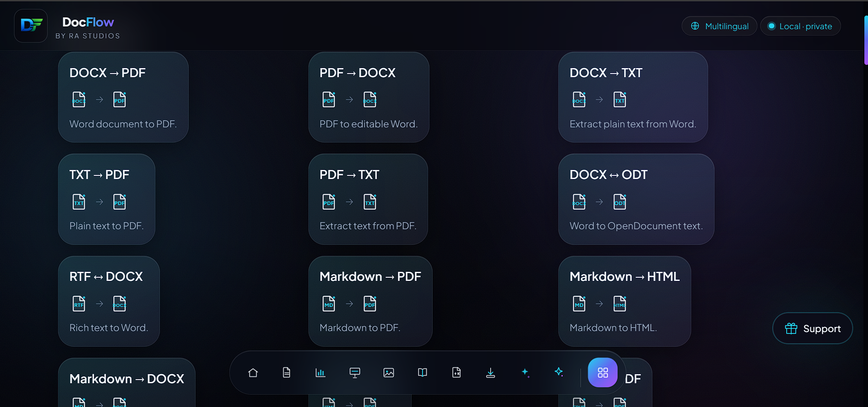Click the highlighted grid icon in the dock

click(603, 373)
